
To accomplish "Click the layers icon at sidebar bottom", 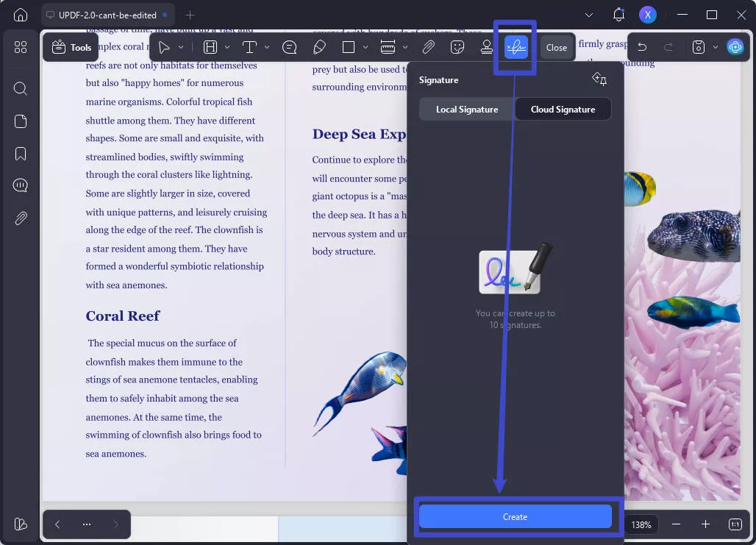I will point(21,524).
